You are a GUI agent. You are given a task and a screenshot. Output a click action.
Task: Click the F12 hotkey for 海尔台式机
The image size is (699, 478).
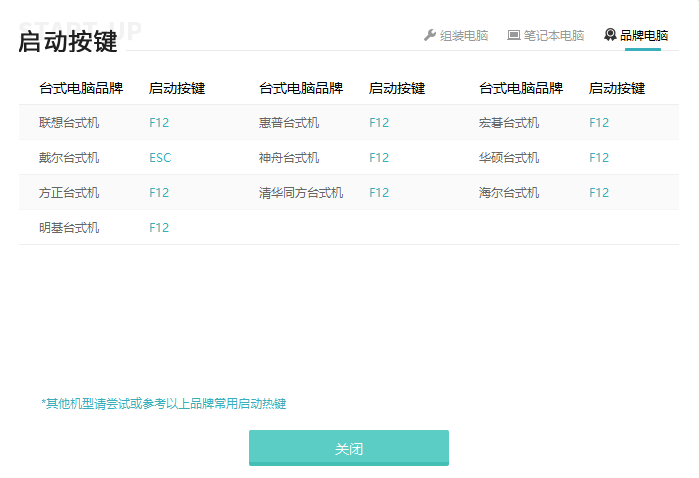[599, 193]
